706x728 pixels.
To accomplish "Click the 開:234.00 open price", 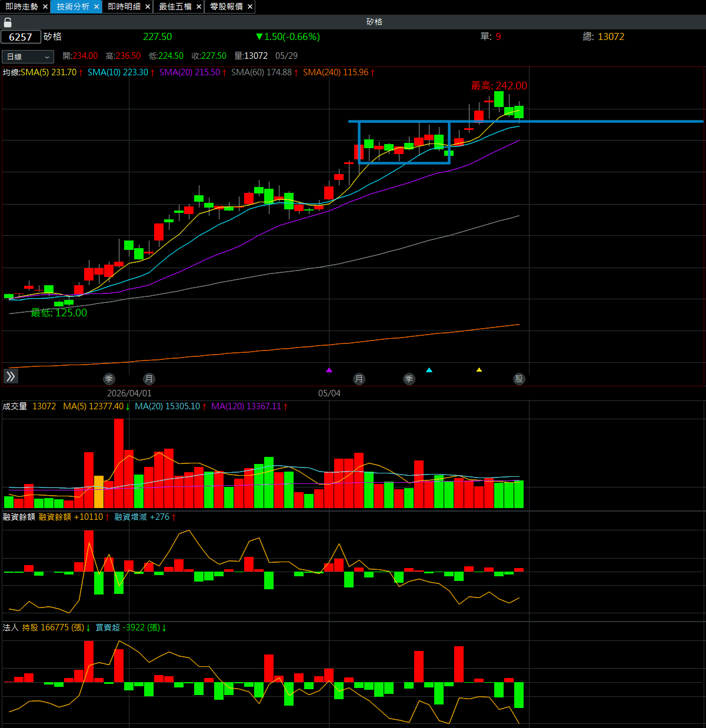I will click(80, 56).
